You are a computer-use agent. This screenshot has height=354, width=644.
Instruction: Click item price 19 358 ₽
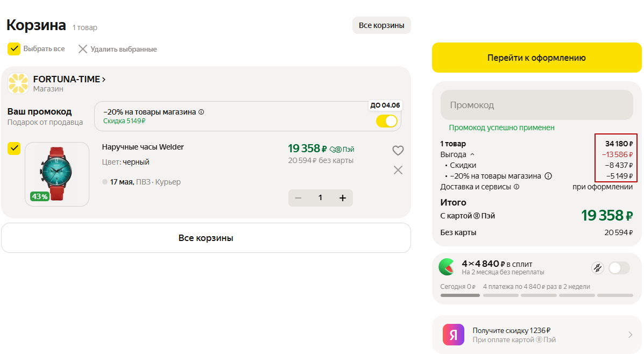(307, 148)
